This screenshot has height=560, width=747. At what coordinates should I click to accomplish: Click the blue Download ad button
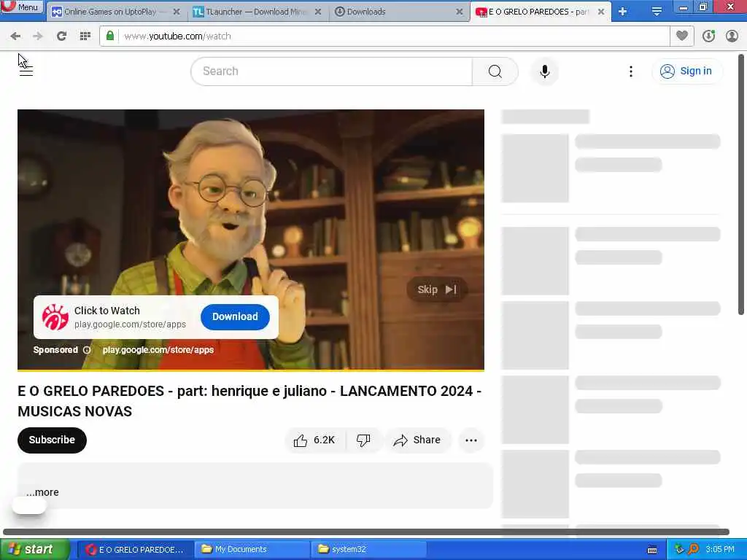click(235, 316)
